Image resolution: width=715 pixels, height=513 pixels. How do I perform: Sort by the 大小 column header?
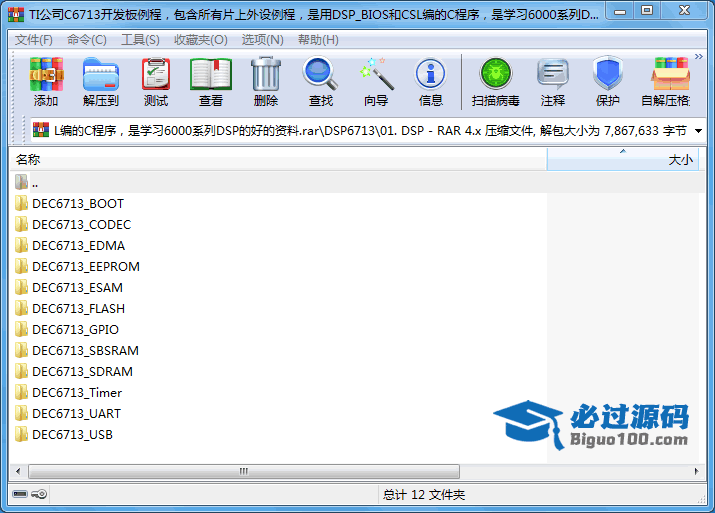(622, 160)
